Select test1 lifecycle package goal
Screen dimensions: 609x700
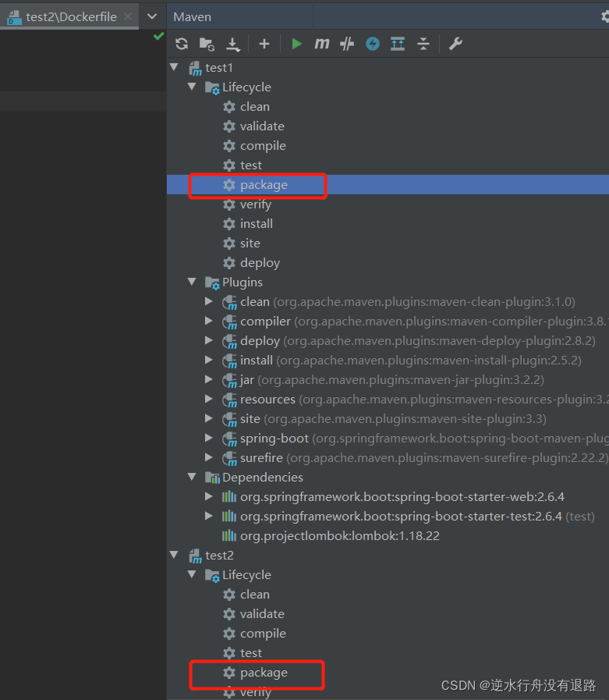coord(264,185)
